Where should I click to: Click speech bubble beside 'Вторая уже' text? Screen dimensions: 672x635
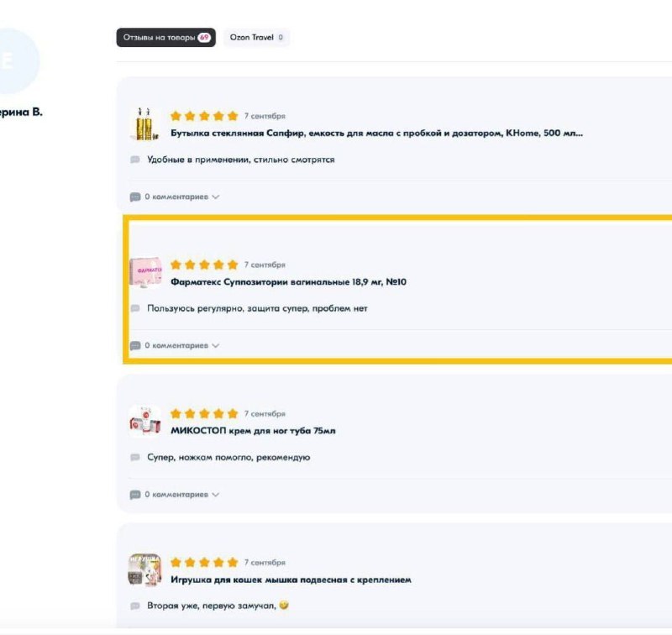(x=135, y=606)
